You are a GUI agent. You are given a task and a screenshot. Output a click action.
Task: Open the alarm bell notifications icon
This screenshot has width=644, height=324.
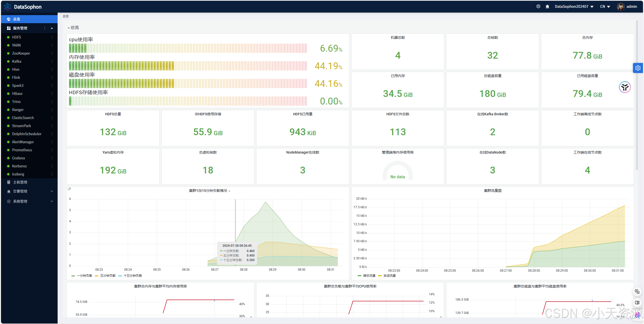click(x=547, y=7)
